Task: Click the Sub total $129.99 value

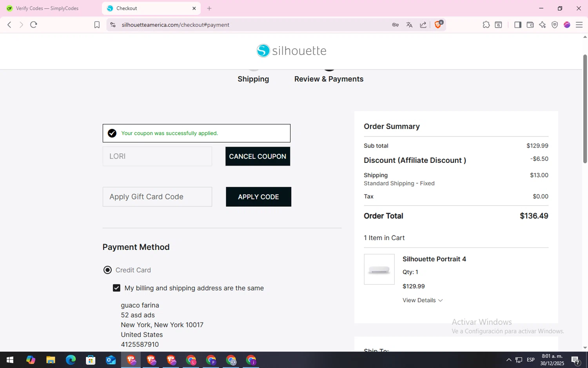Action: tap(537, 146)
